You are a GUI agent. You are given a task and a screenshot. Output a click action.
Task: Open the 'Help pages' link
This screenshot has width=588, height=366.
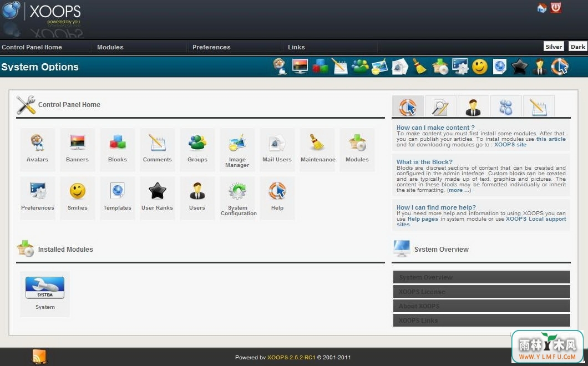(x=423, y=219)
